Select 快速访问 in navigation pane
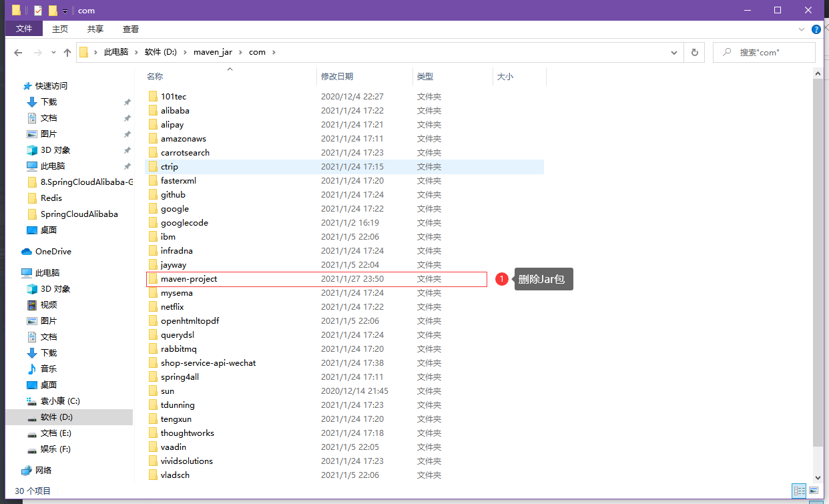This screenshot has width=829, height=504. [51, 85]
